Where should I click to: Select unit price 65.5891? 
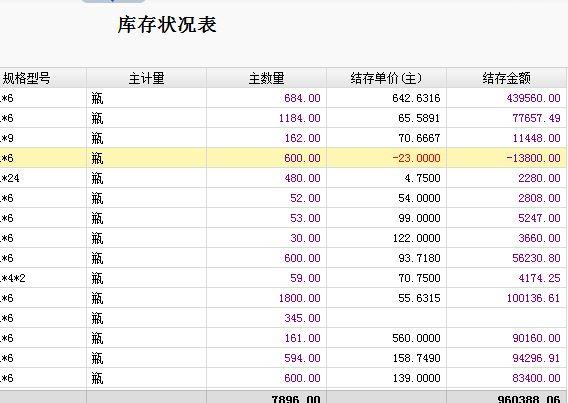(386, 118)
